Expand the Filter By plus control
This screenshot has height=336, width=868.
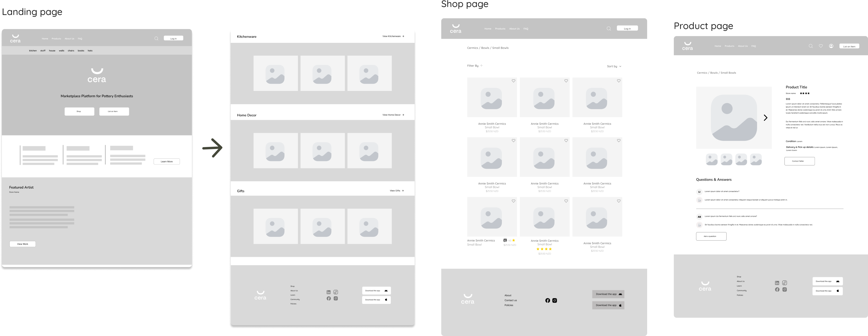click(x=481, y=66)
